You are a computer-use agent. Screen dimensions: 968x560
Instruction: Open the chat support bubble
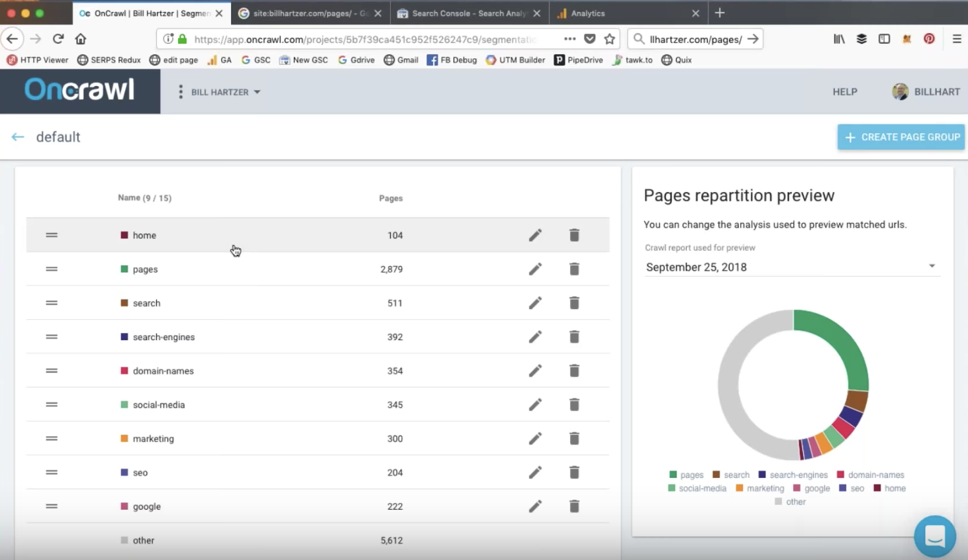934,536
